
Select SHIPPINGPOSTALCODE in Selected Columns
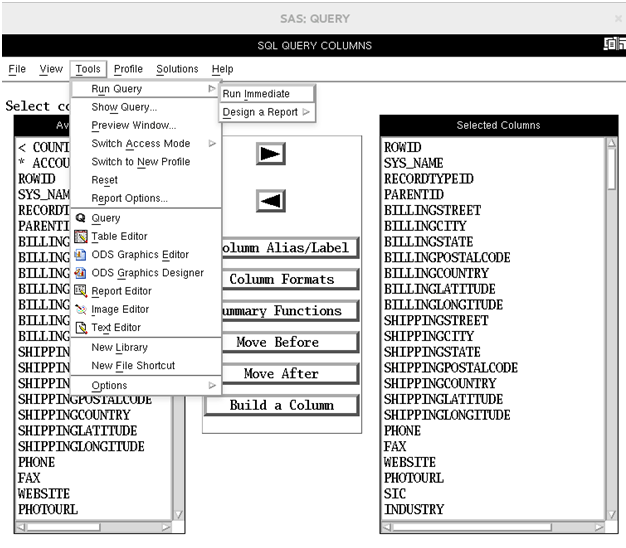coord(451,368)
